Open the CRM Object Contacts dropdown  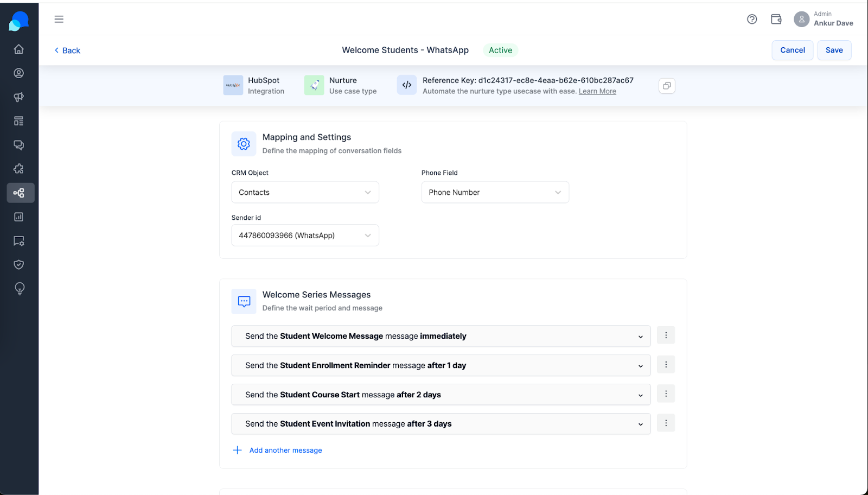pos(305,192)
